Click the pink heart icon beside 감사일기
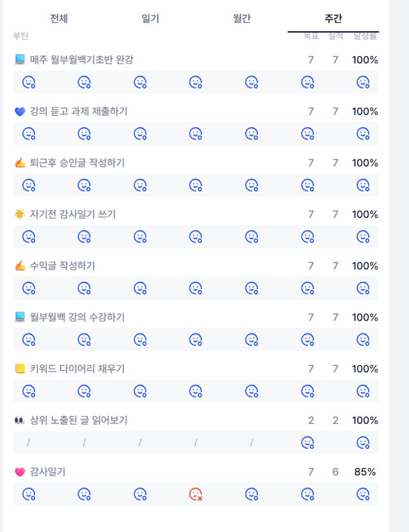The width and height of the screenshot is (409, 532). tap(20, 472)
